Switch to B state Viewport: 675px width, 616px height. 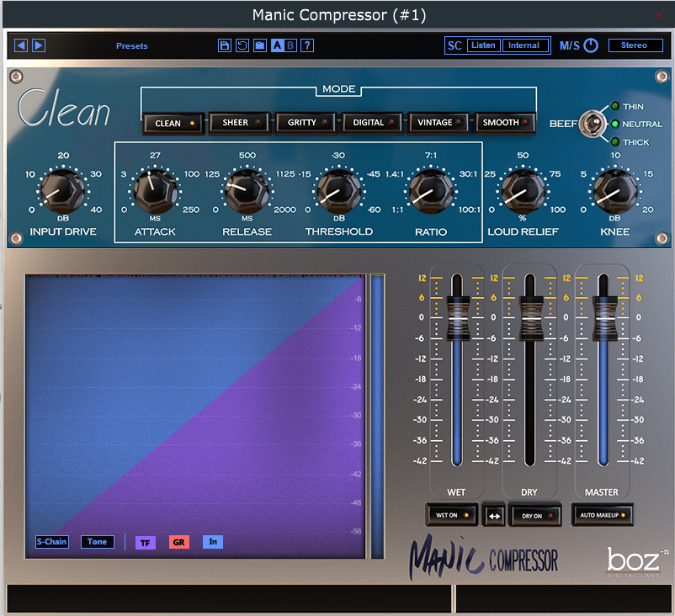(x=290, y=45)
